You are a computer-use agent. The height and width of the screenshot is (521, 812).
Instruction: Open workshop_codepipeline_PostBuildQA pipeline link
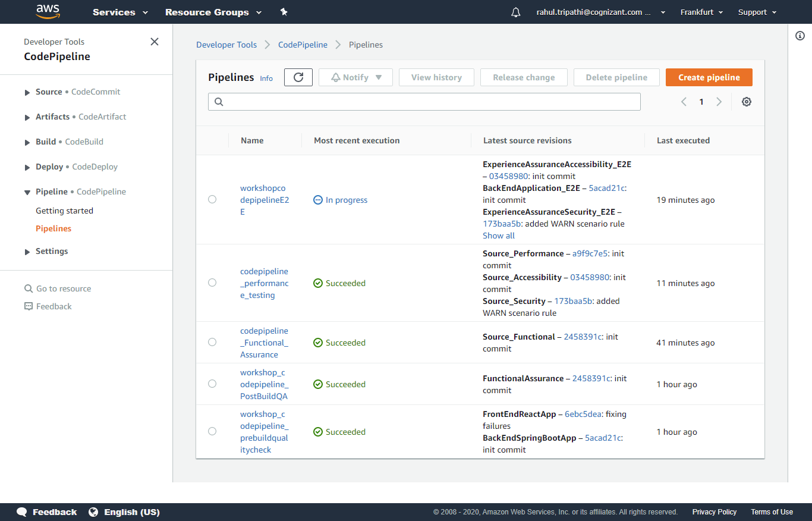coord(265,384)
